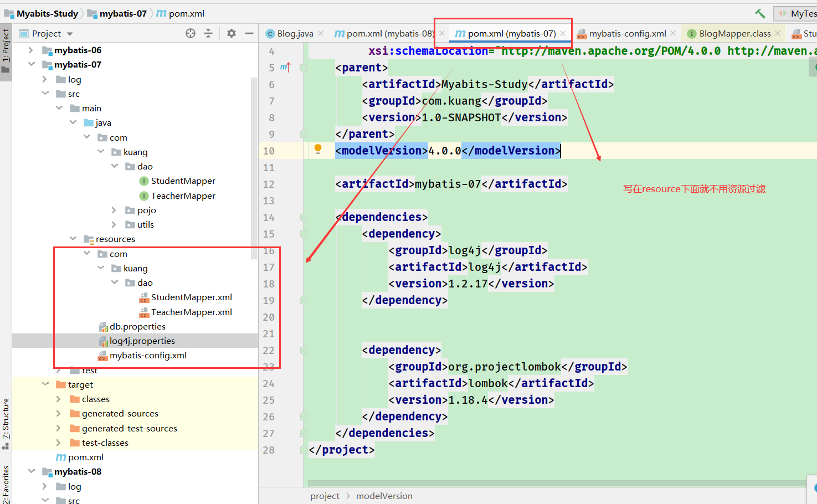The height and width of the screenshot is (504, 817).
Task: Expand the utils package
Action: pos(114,224)
